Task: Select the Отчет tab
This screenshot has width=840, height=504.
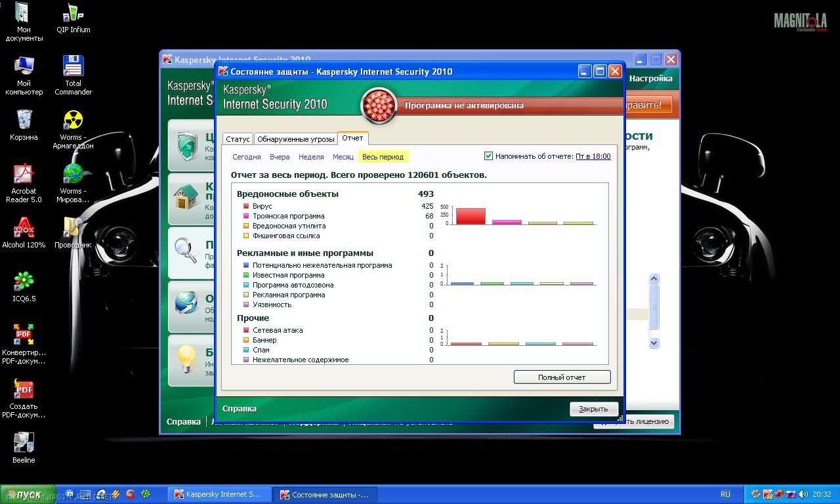Action: click(352, 138)
